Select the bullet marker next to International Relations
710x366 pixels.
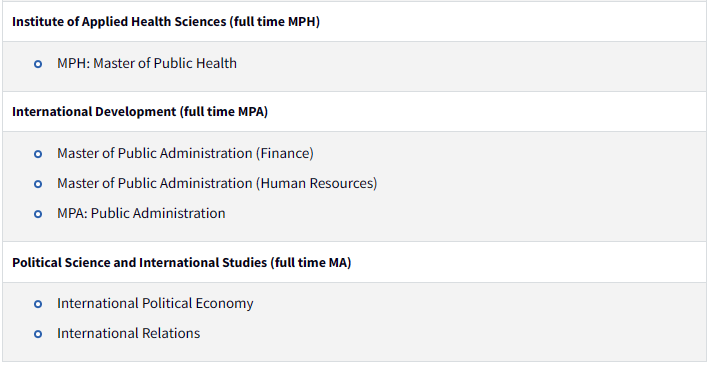coord(38,334)
